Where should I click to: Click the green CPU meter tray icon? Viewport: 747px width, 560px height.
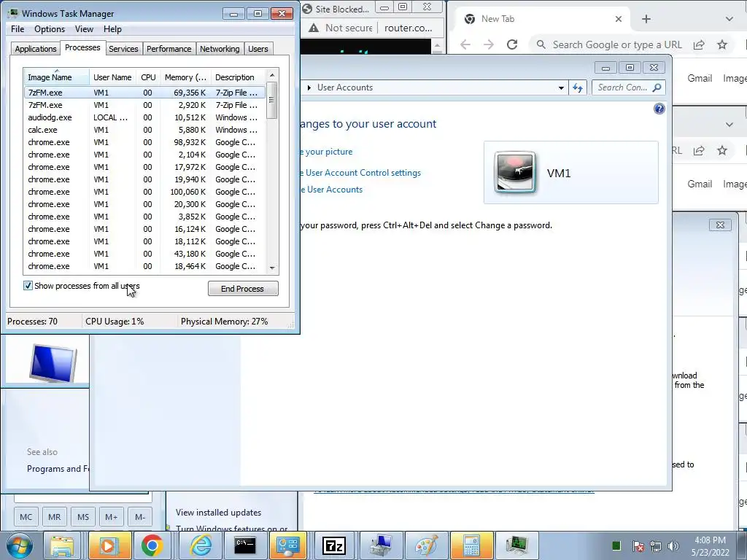(x=616, y=545)
